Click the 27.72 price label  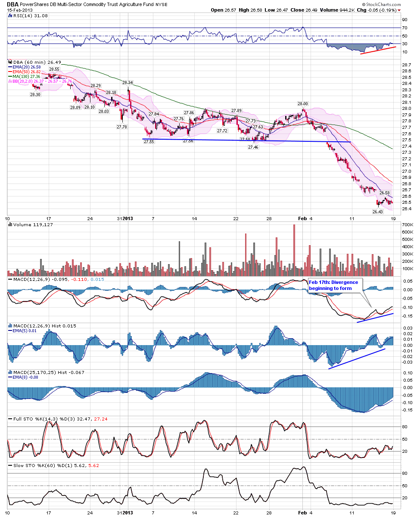tap(222, 131)
